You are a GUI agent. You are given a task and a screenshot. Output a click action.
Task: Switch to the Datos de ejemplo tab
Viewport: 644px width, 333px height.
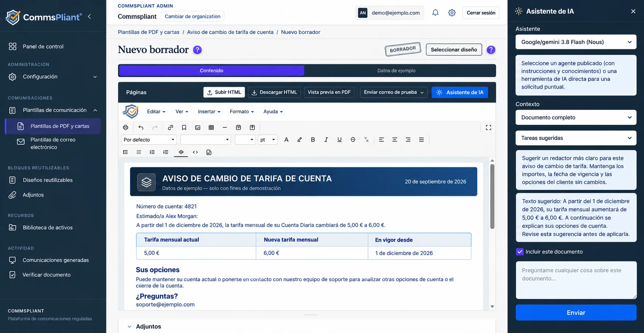click(396, 71)
